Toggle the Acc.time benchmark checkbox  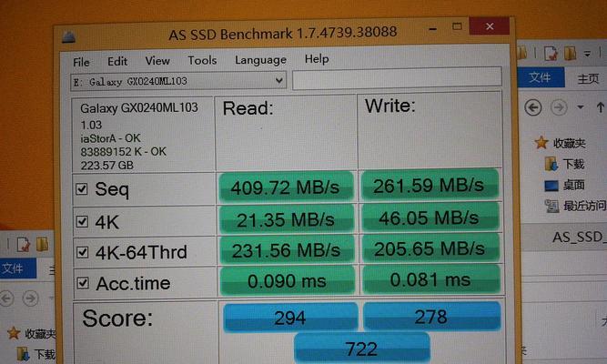pyautogui.click(x=83, y=283)
